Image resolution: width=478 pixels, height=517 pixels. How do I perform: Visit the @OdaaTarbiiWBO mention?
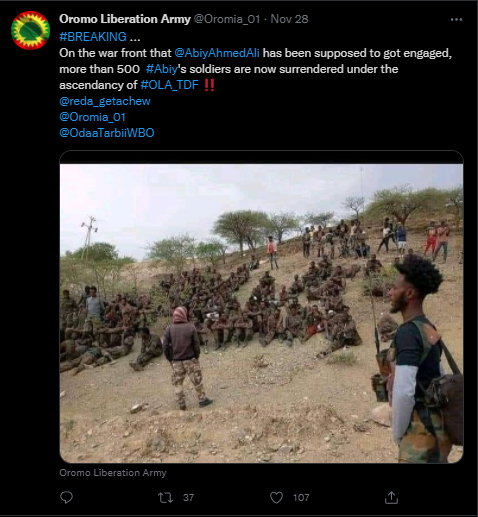[x=107, y=133]
